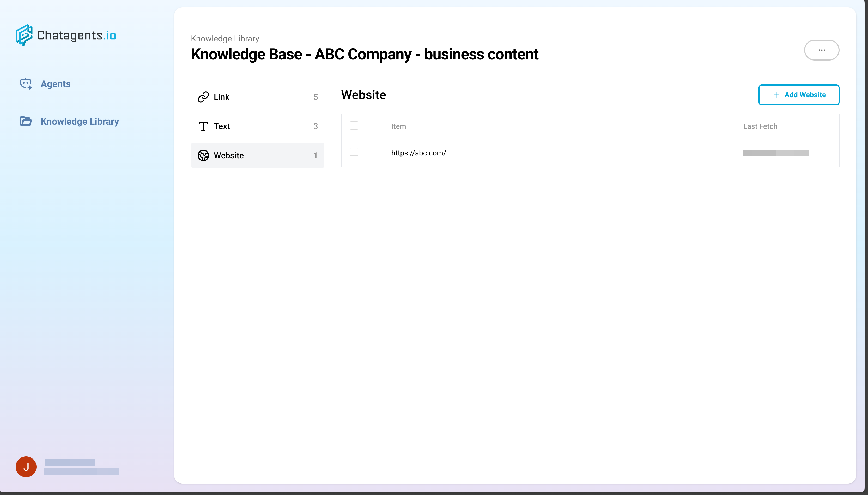Go to Agents in sidebar
The height and width of the screenshot is (495, 868).
click(x=55, y=84)
